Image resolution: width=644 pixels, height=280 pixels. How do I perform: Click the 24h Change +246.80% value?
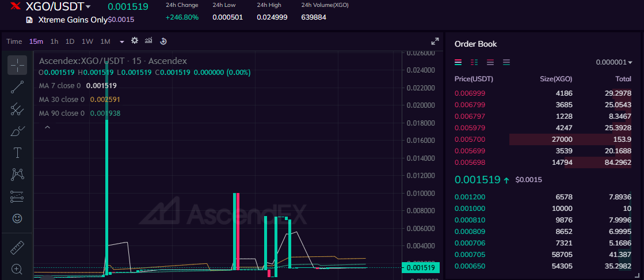point(182,17)
